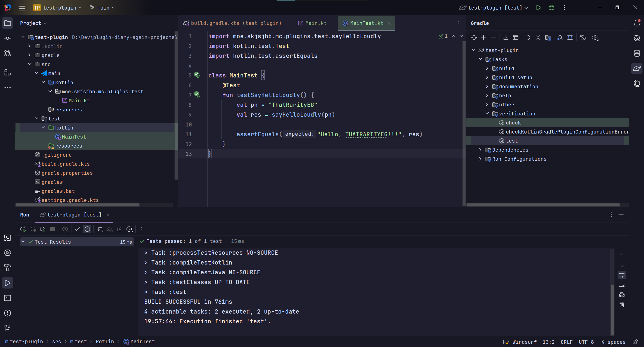Expand the gradle folder in Project tree

[x=30, y=55]
